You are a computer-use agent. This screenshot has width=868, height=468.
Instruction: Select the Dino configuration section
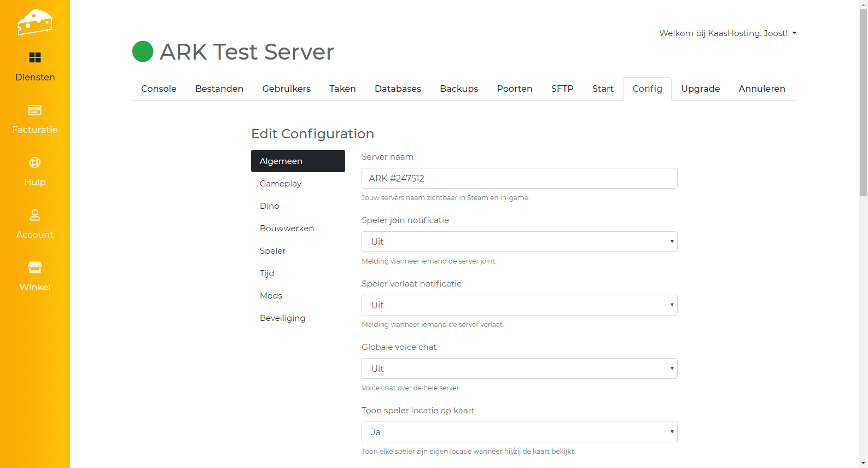coord(270,206)
